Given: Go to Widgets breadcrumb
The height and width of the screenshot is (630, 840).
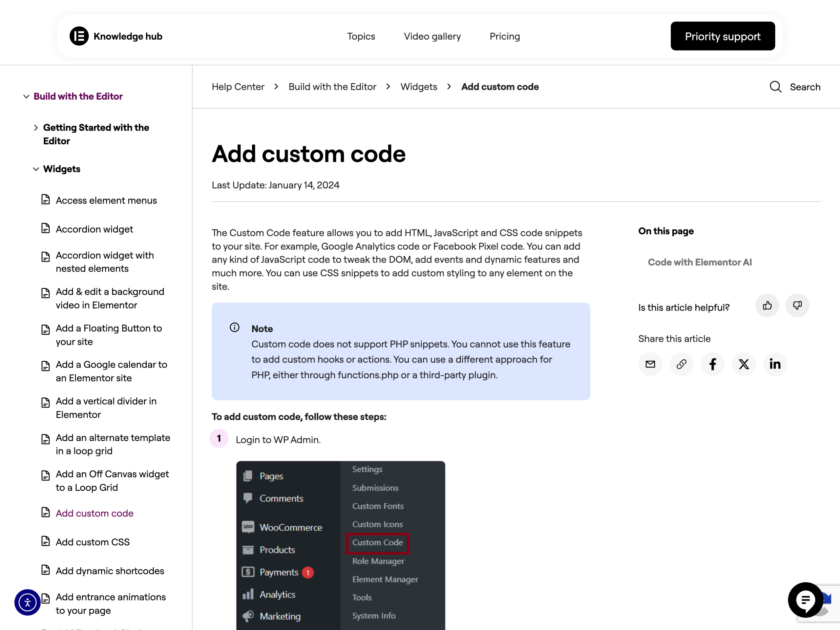Looking at the screenshot, I should (419, 87).
